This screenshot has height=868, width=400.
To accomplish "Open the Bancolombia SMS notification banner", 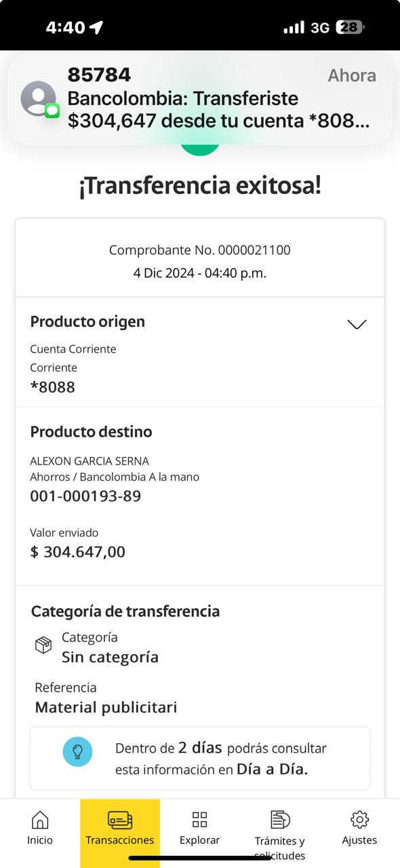I will (x=200, y=99).
